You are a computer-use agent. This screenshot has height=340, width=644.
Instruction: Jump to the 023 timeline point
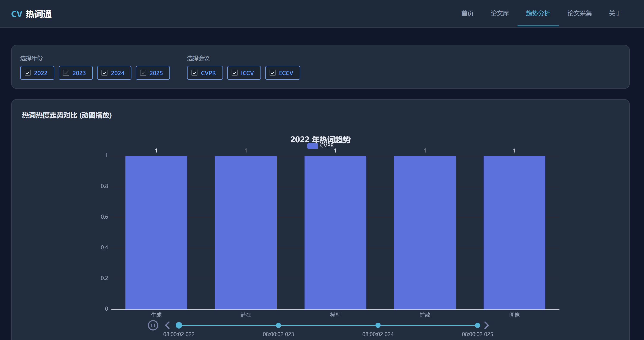278,325
